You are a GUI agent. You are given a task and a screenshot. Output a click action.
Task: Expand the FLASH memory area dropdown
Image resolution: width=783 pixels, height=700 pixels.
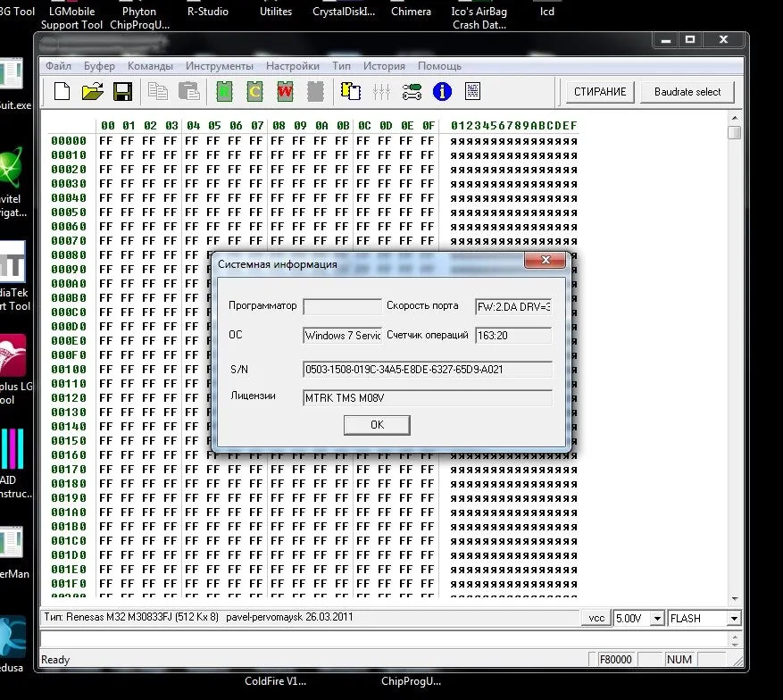tap(734, 617)
